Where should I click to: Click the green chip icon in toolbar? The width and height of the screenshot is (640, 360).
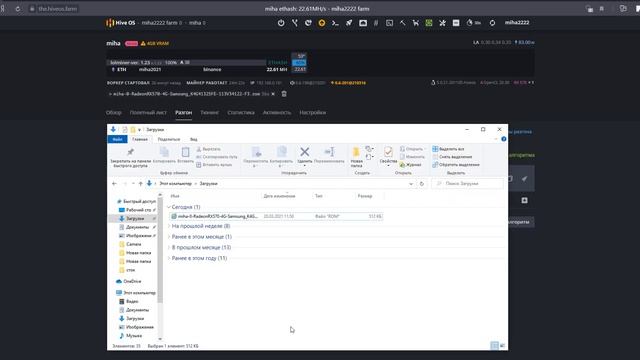[x=429, y=23]
